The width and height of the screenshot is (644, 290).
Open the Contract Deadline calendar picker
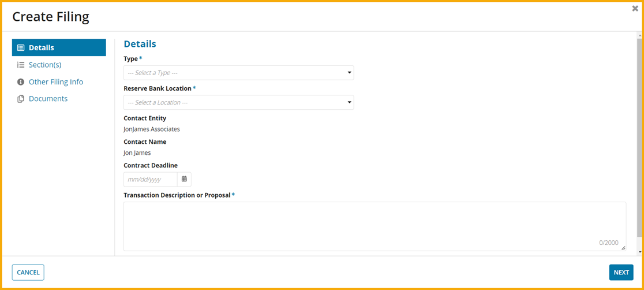tap(185, 179)
